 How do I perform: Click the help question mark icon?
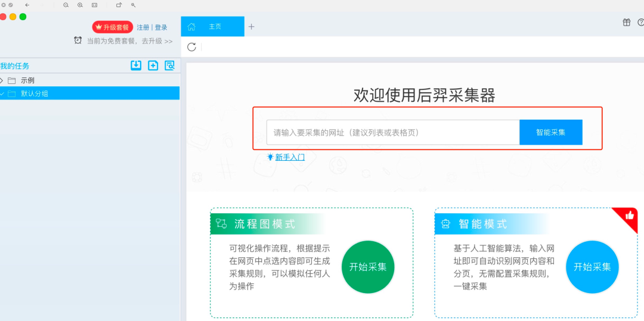640,22
